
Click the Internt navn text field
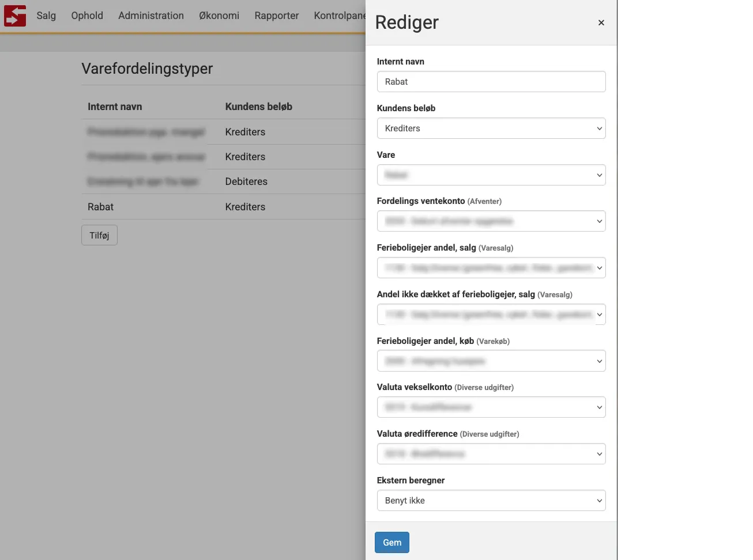(491, 82)
